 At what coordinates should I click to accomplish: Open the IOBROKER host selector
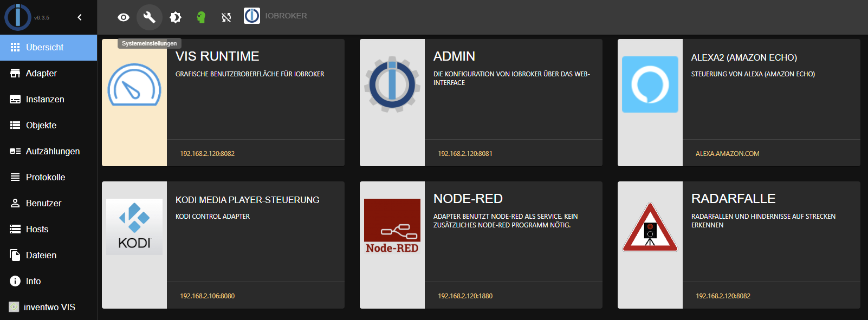[x=275, y=16]
